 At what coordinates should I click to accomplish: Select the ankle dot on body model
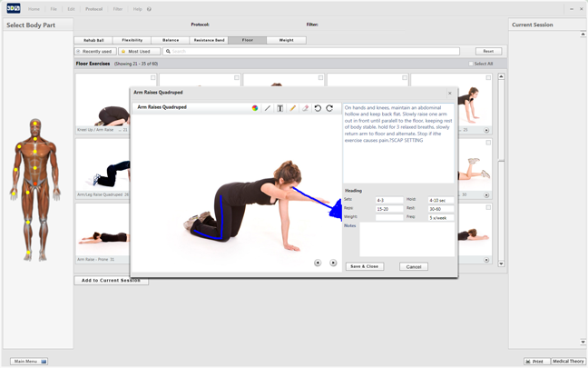[x=28, y=253]
